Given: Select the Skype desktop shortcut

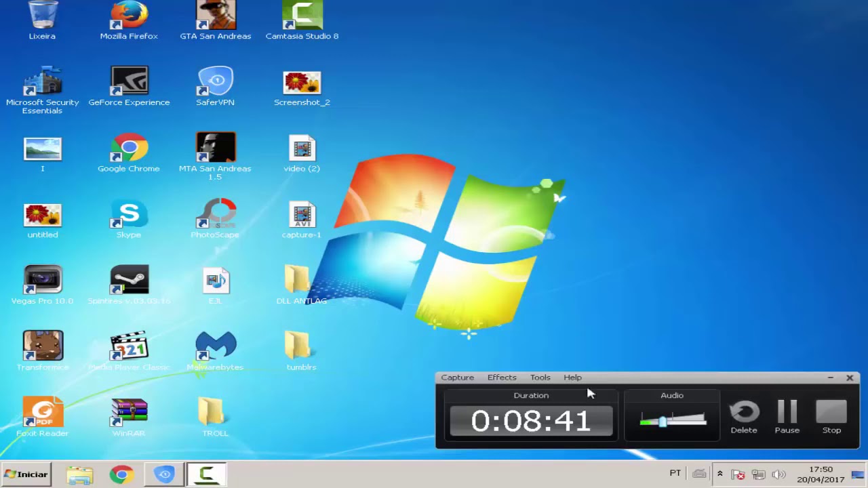Looking at the screenshot, I should click(129, 220).
